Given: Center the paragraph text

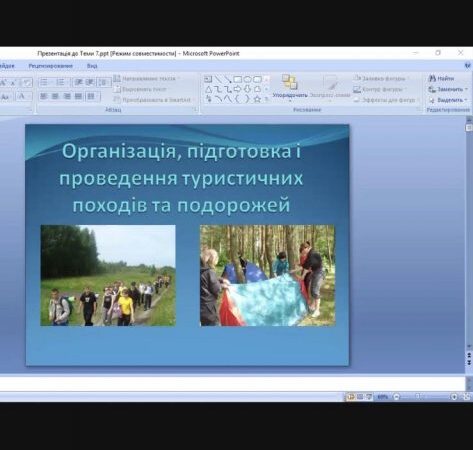Looking at the screenshot, I should 55,97.
